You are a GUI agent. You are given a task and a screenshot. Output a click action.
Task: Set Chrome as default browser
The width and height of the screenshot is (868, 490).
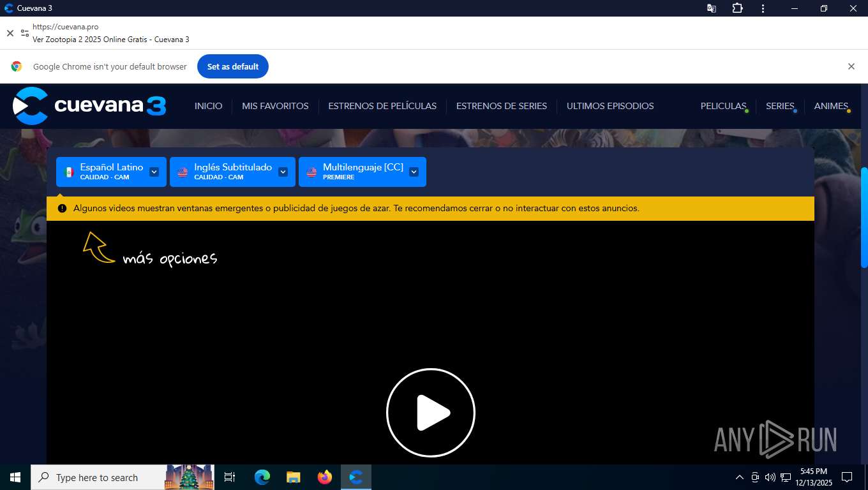233,66
